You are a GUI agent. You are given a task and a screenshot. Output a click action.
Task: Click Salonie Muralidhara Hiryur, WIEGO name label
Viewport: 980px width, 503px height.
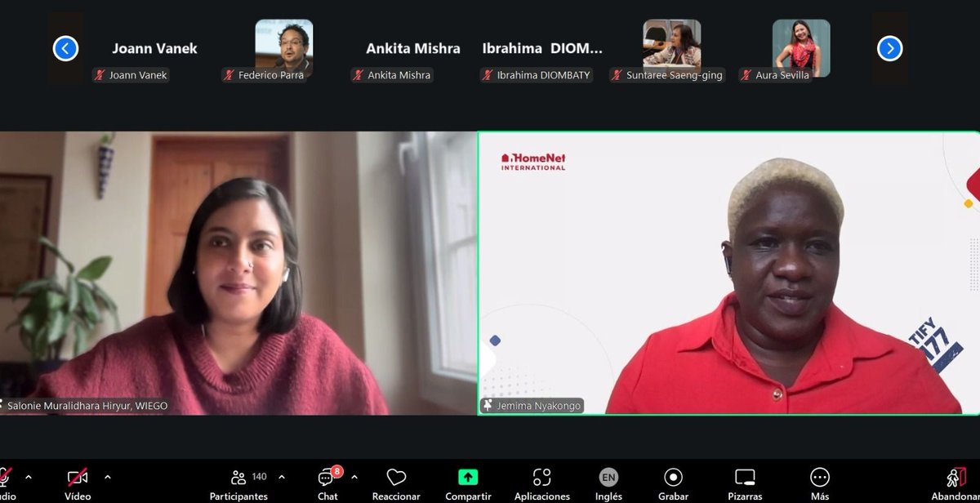click(x=87, y=405)
